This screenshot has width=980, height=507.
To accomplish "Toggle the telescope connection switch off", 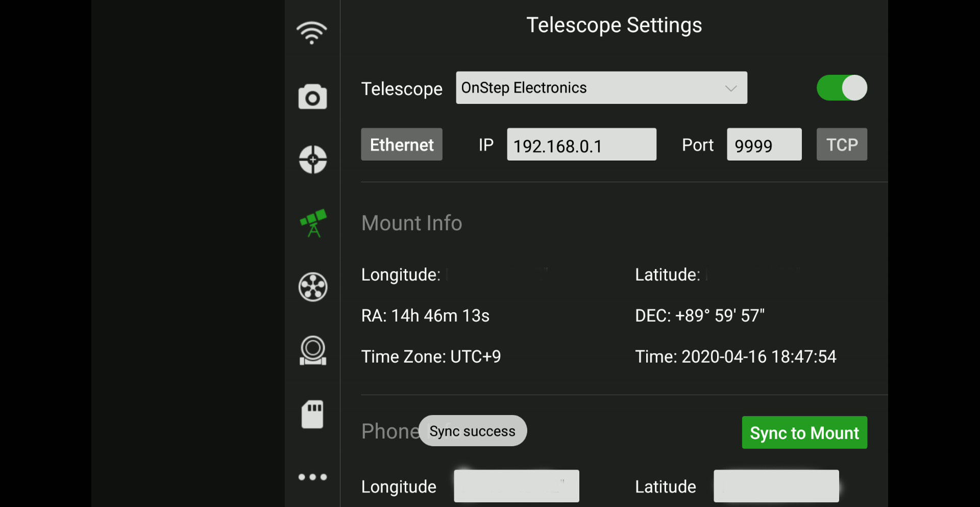I will [842, 88].
